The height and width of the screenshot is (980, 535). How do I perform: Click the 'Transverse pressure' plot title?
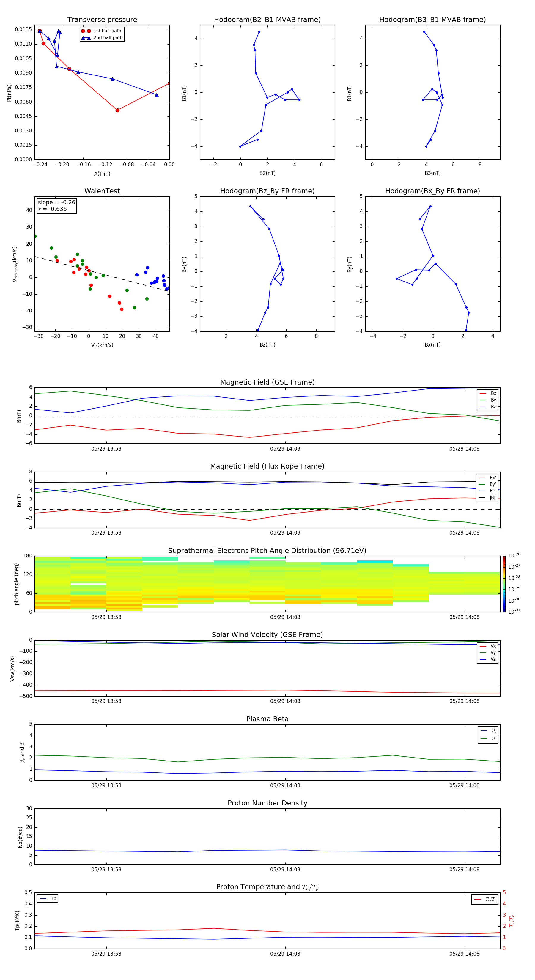tap(102, 19)
